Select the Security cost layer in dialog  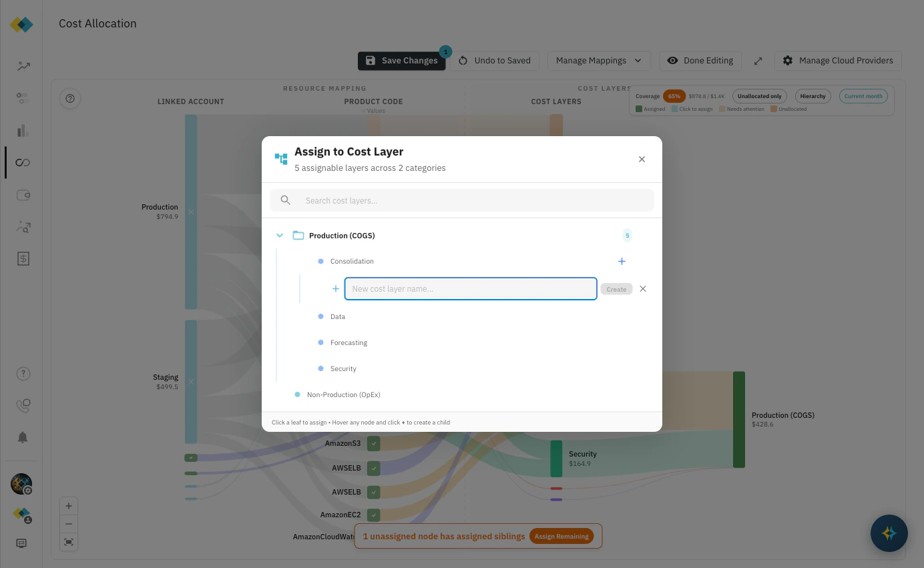(x=343, y=369)
